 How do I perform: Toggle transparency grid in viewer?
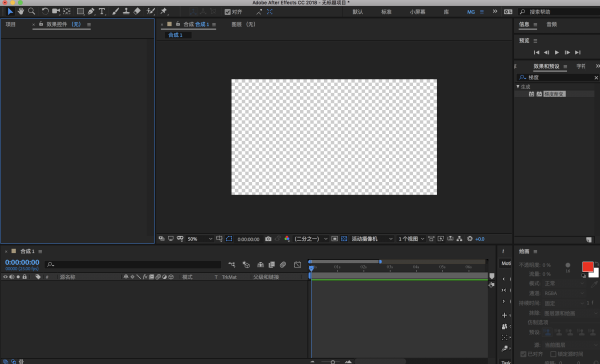[344, 239]
